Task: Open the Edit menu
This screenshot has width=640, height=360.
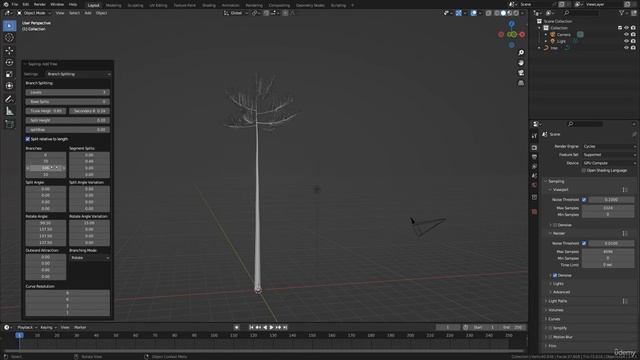Action: [26, 4]
